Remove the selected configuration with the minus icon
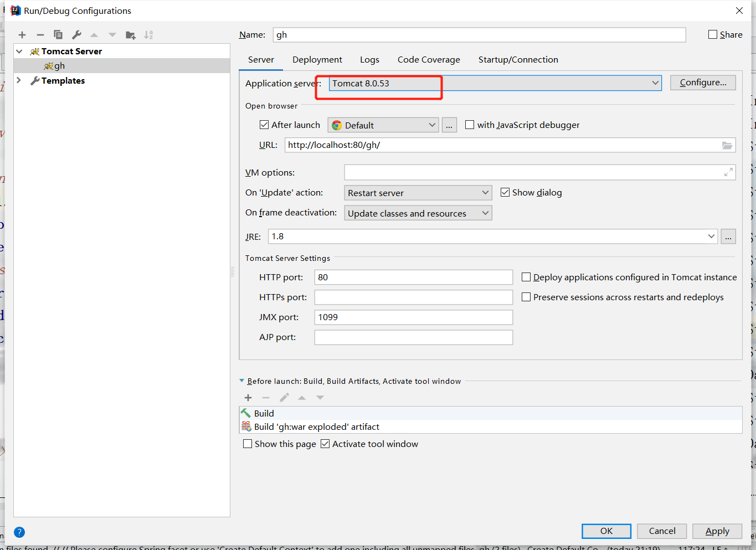 (x=40, y=35)
